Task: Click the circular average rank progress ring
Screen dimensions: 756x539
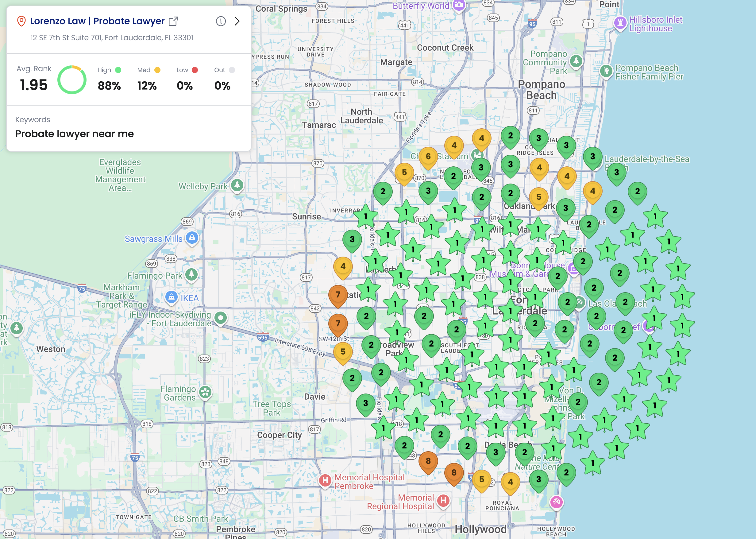Action: pos(72,80)
